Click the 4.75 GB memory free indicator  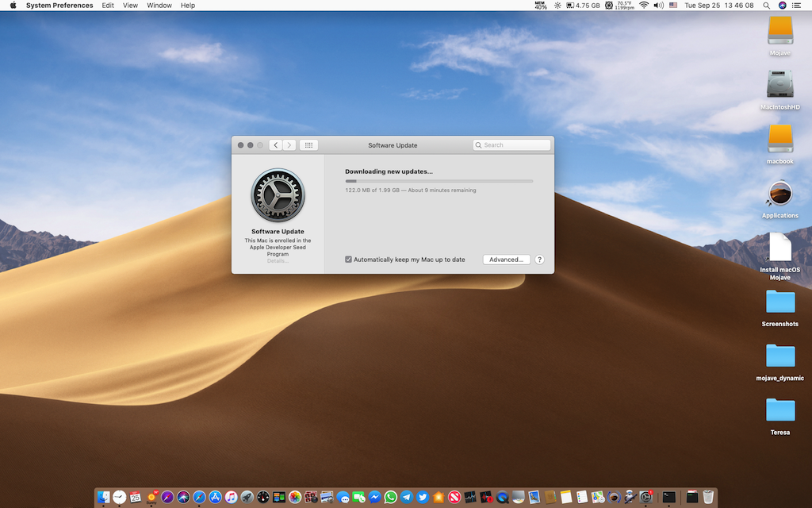[584, 6]
